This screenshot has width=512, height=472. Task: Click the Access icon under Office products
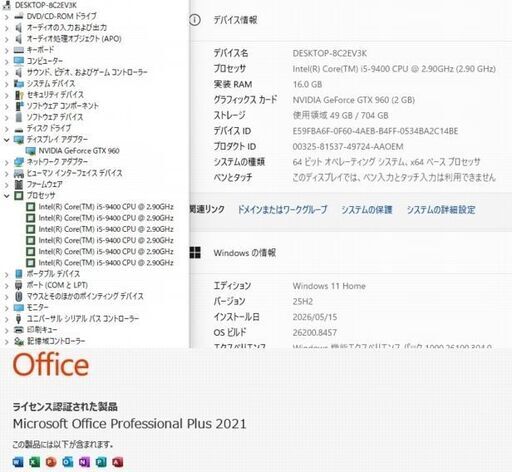pyautogui.click(x=118, y=462)
